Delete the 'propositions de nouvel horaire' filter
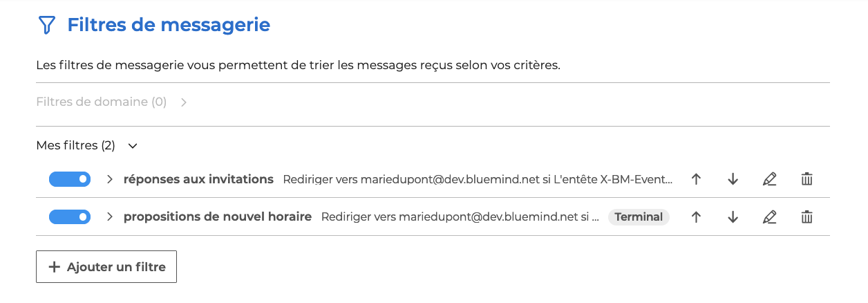Viewport: 868px width, 303px height. [x=806, y=217]
